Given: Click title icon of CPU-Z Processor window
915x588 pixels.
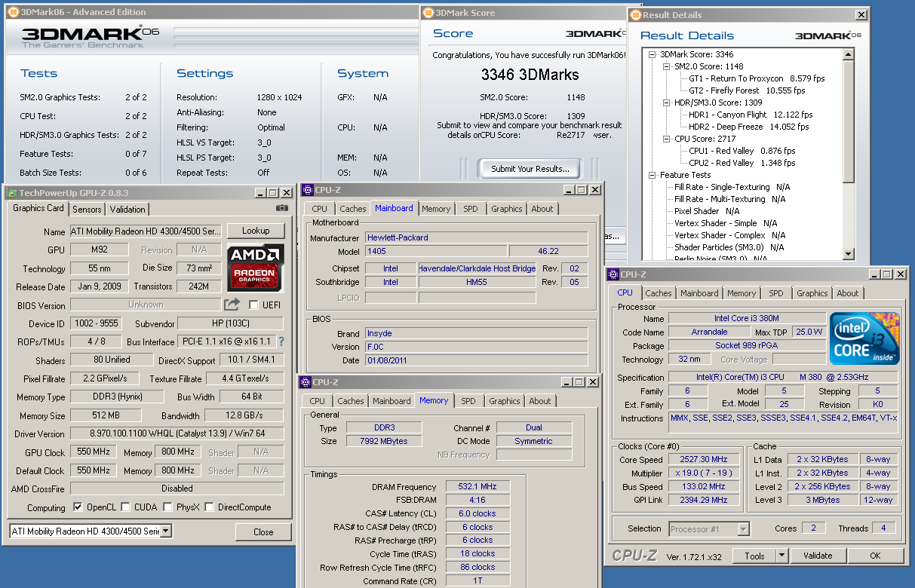Looking at the screenshot, I should click(x=613, y=274).
